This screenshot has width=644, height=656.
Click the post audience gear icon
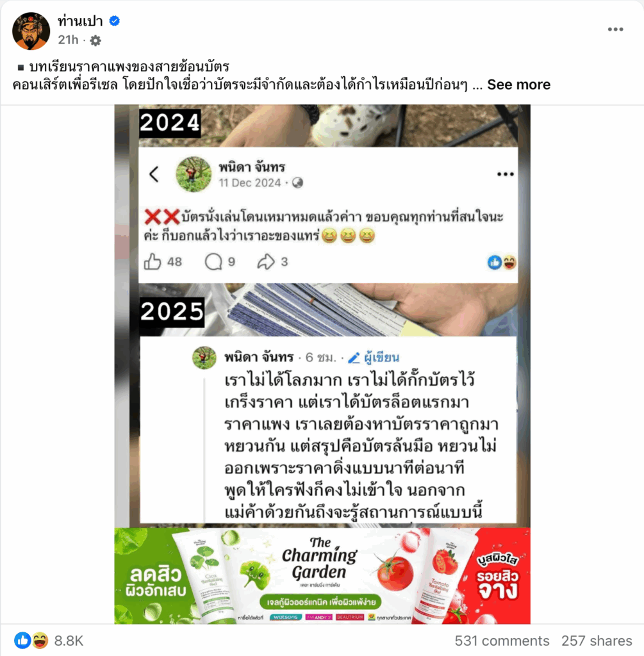(95, 40)
